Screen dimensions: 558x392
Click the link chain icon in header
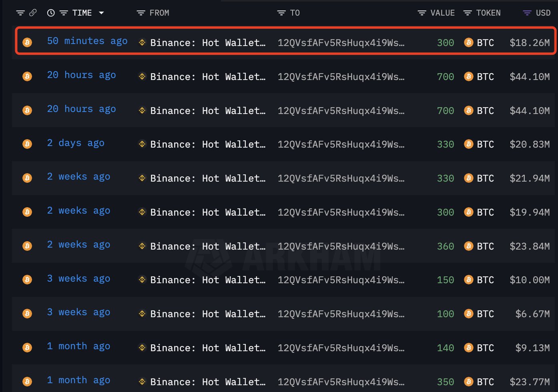point(33,13)
